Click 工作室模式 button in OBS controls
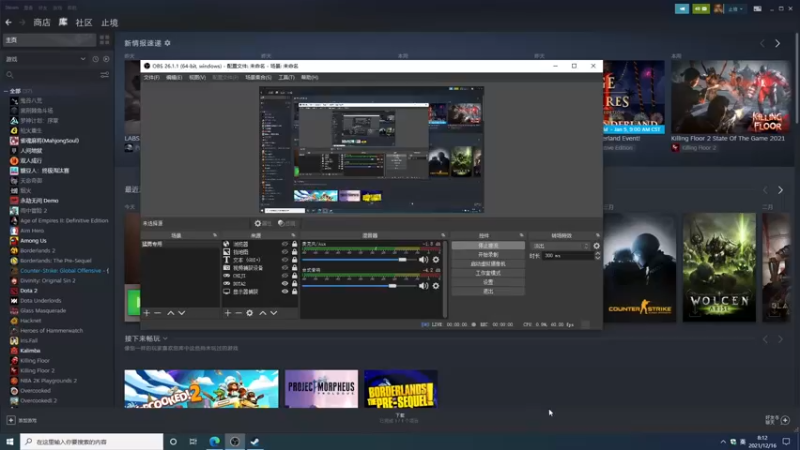 click(488, 273)
